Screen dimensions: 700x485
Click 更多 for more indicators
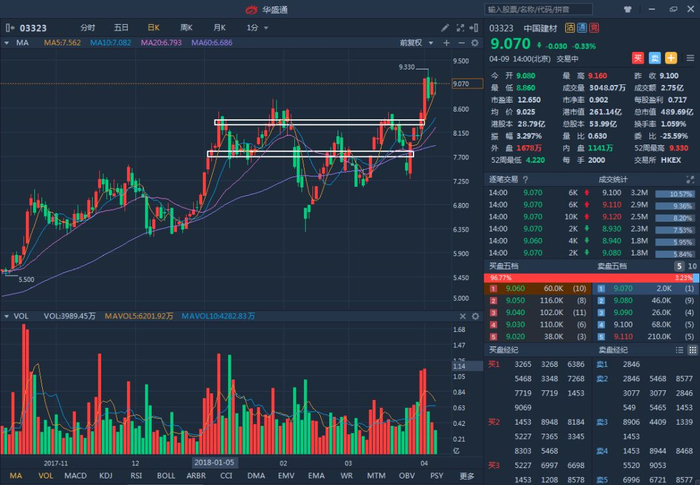tap(468, 476)
